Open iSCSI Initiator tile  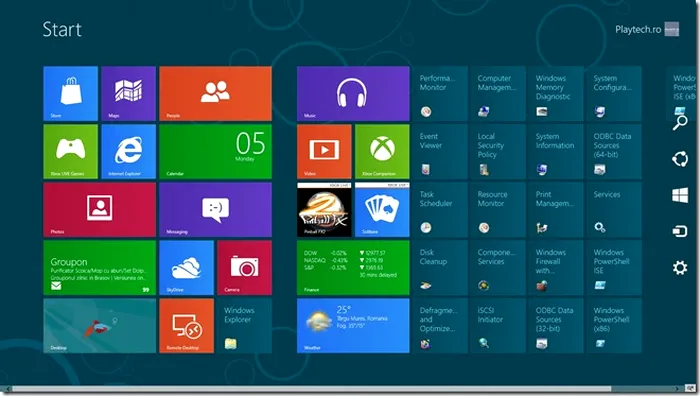click(x=498, y=325)
